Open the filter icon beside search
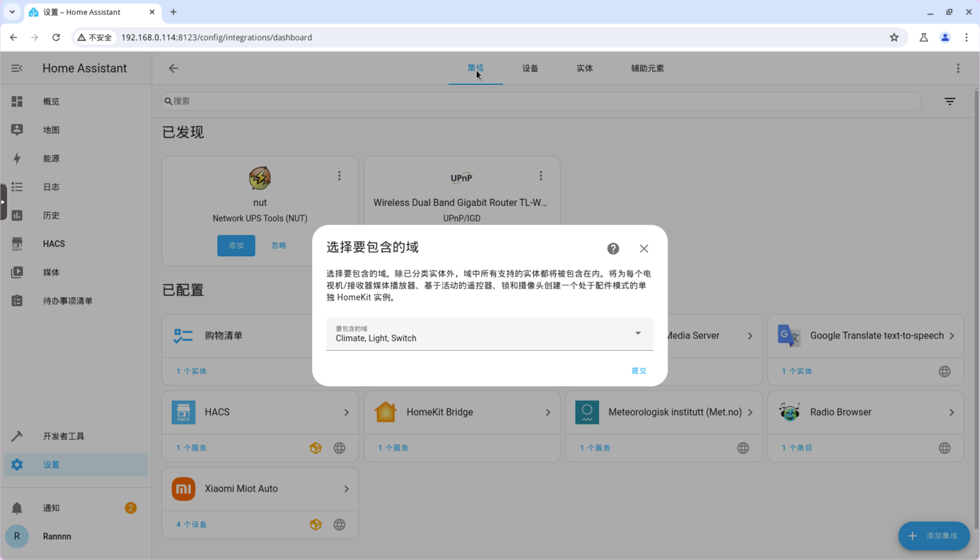Screen dimensions: 980x560 pyautogui.click(x=950, y=101)
